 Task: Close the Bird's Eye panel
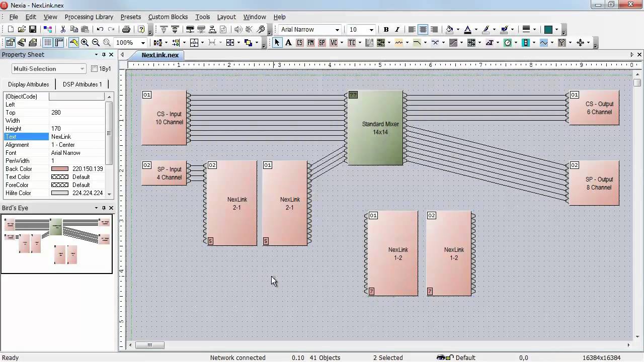111,208
